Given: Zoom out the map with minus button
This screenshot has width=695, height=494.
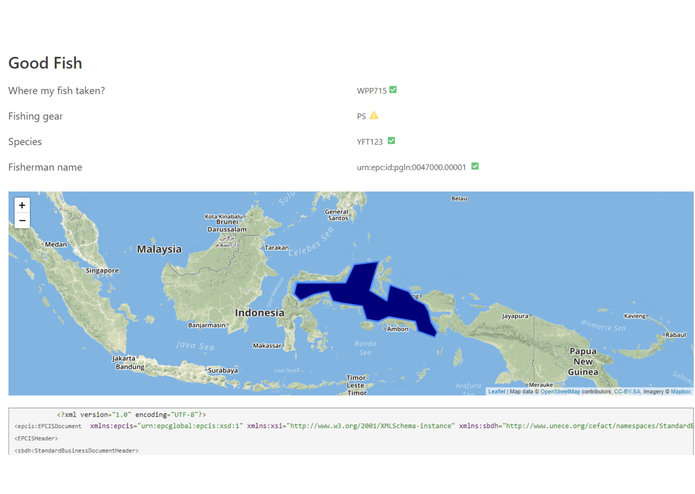Looking at the screenshot, I should (x=22, y=220).
